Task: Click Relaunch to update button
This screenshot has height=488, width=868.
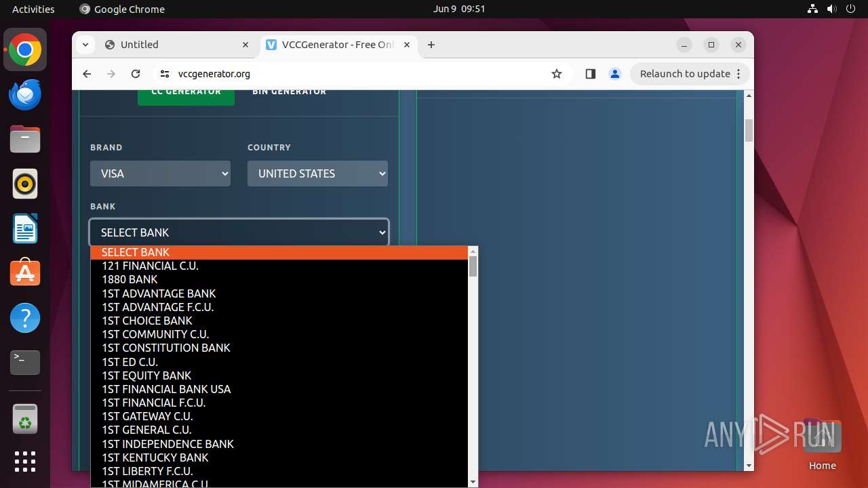Action: tap(685, 74)
